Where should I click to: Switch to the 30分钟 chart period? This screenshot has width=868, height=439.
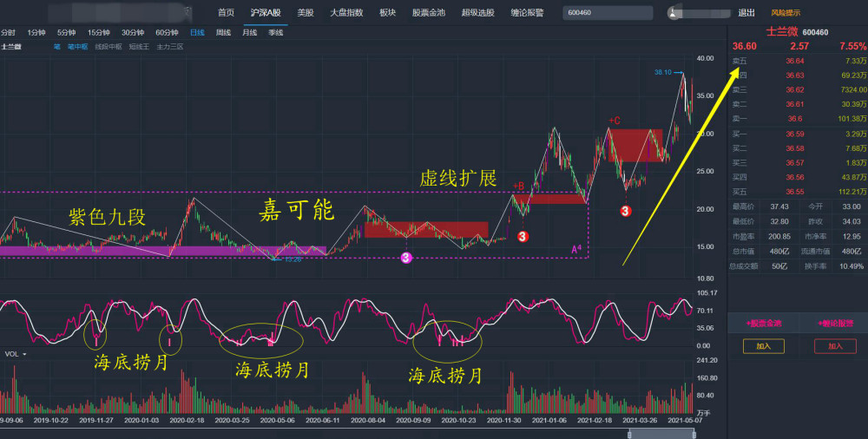click(133, 33)
